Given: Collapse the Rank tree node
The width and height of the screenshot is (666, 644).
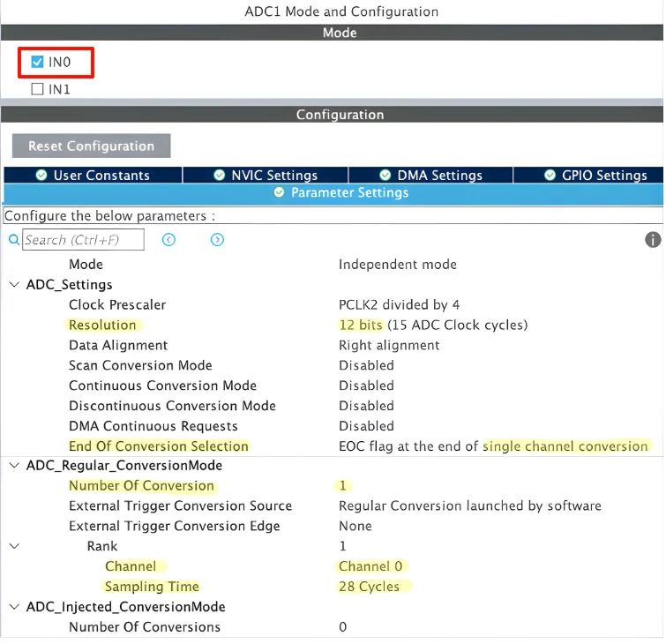Looking at the screenshot, I should tap(14, 547).
